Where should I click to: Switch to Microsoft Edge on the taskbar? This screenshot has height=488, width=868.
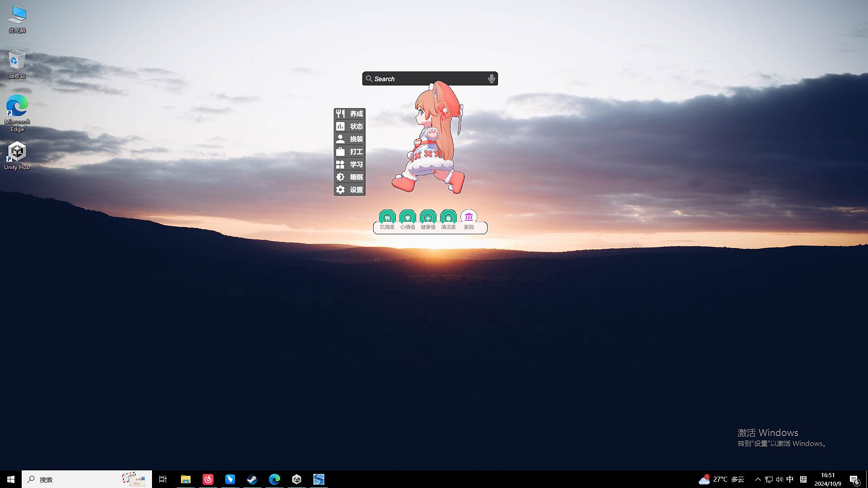pos(274,479)
